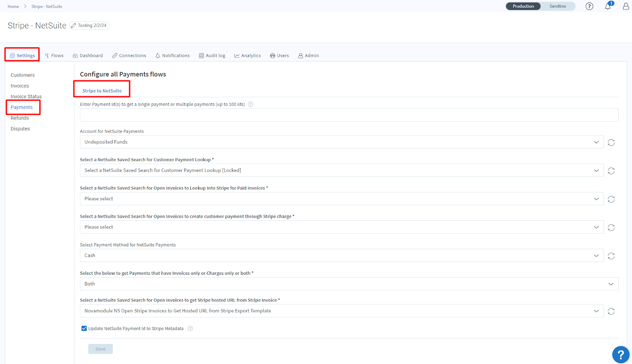Refresh the Customer Payment Lookup saved search list

(x=611, y=171)
